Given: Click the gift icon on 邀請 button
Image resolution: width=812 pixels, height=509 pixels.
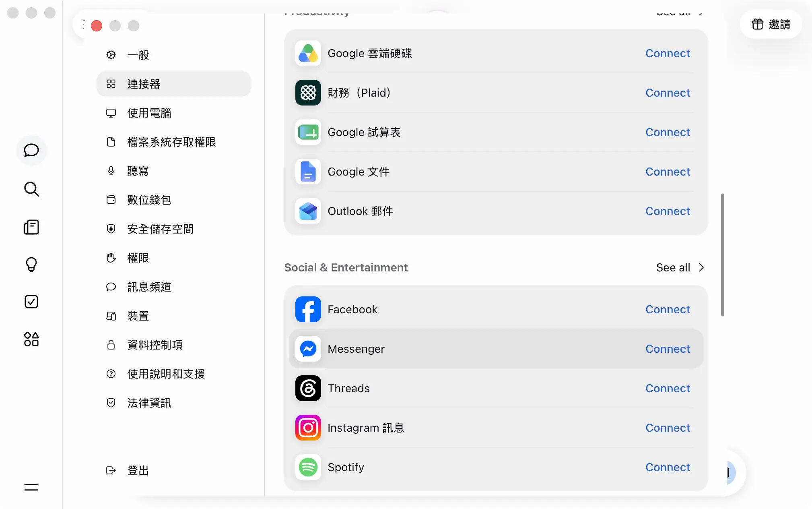Looking at the screenshot, I should point(758,24).
